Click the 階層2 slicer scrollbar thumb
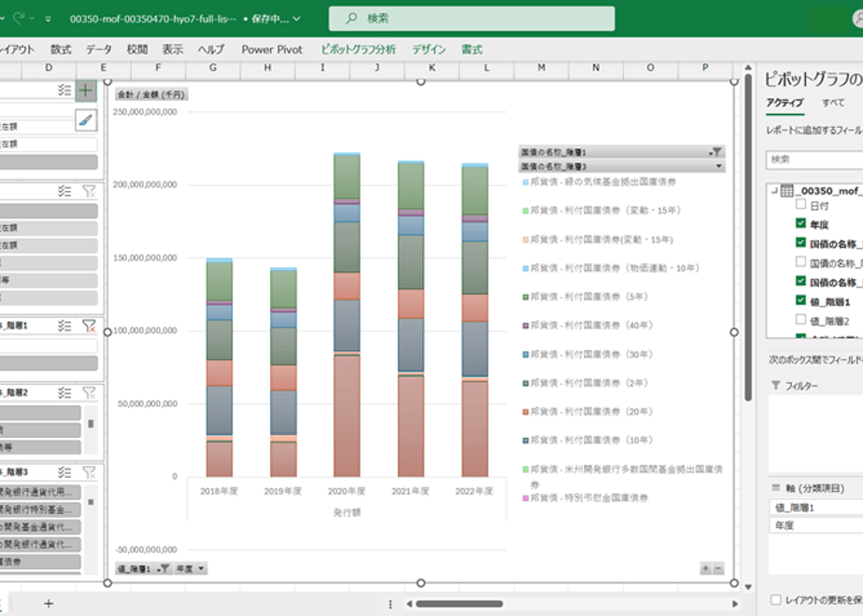Image resolution: width=863 pixels, height=616 pixels. click(91, 424)
